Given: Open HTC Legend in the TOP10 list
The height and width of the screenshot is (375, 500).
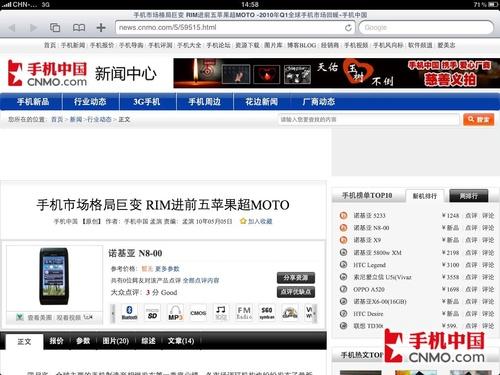Looking at the screenshot, I should pyautogui.click(x=369, y=265).
